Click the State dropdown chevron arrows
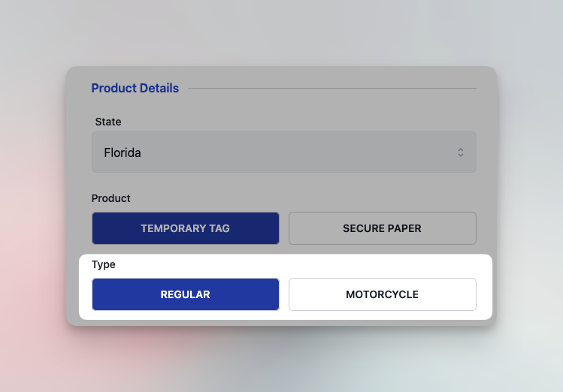563x392 pixels. tap(461, 152)
